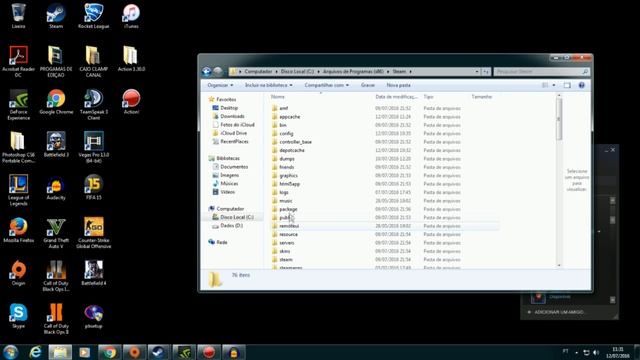Launch the League of Legends icon

tap(18, 190)
